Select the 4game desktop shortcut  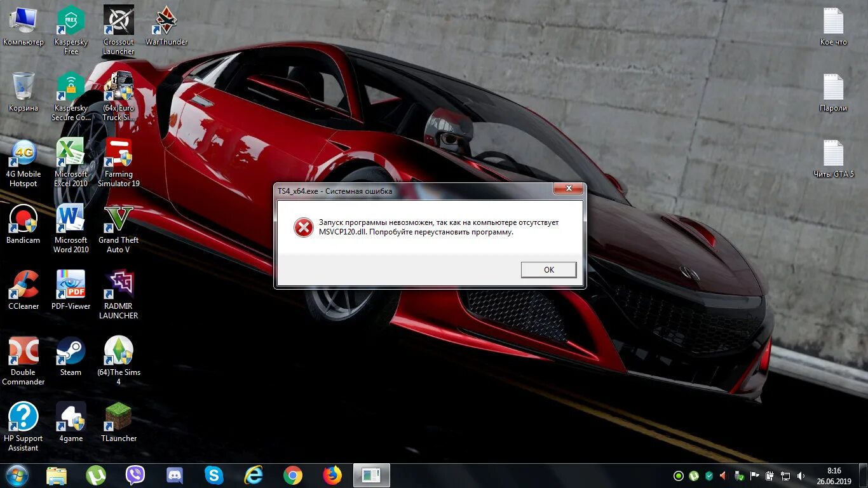pyautogui.click(x=71, y=423)
